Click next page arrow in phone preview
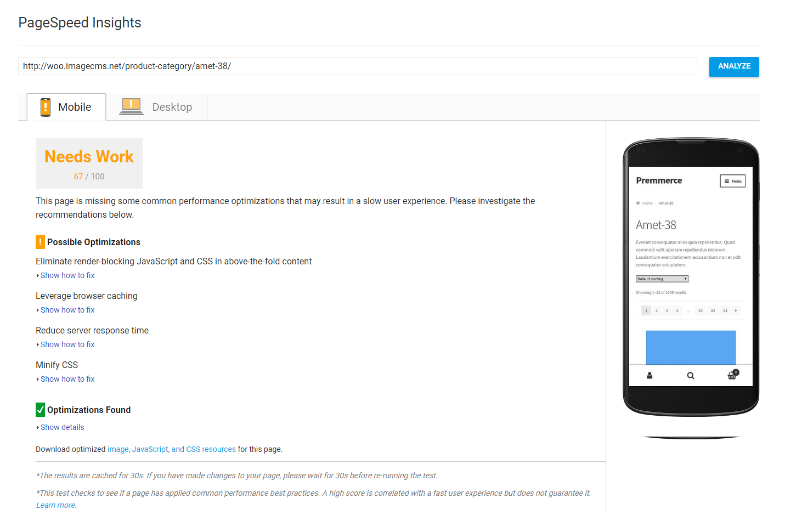 tap(736, 310)
